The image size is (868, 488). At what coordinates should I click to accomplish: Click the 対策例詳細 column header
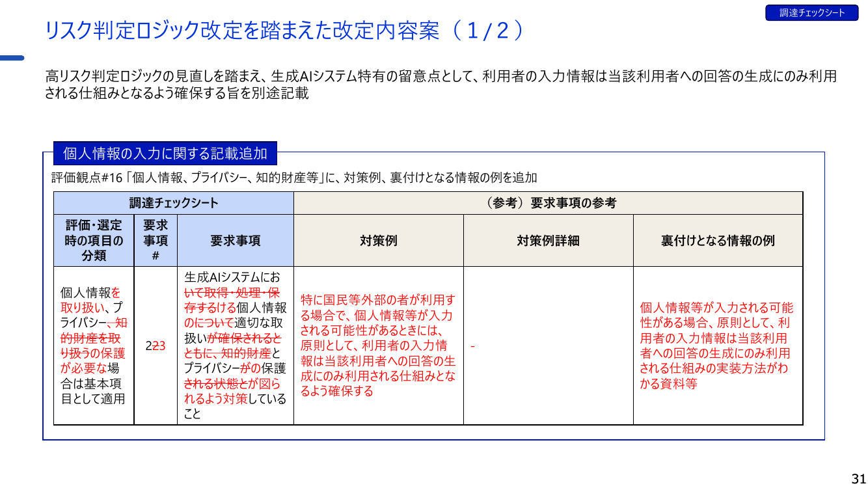coord(549,241)
